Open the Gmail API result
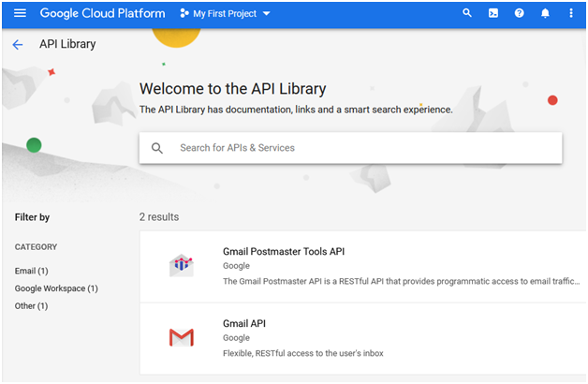 tap(363, 339)
